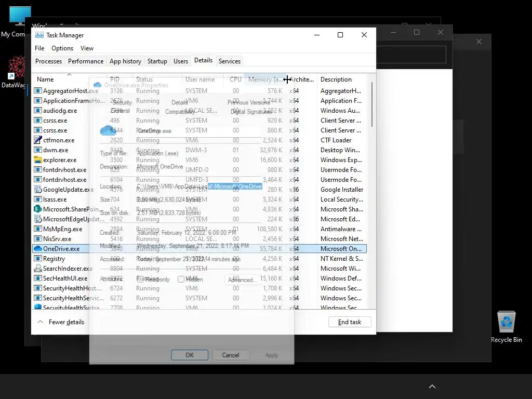Click OK in the Properties dialog

coord(189,355)
